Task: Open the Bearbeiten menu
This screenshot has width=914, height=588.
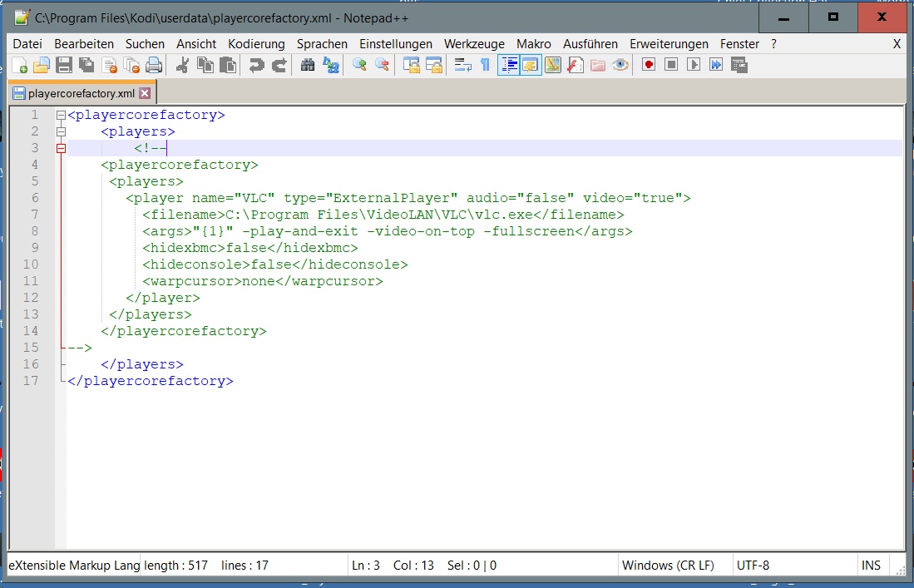Action: pyautogui.click(x=84, y=44)
